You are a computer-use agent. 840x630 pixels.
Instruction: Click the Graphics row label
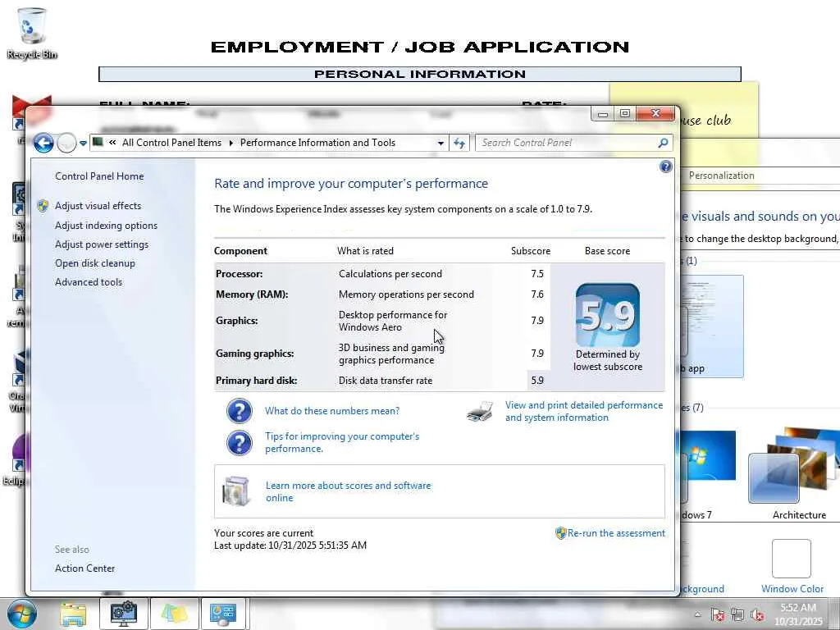tap(237, 321)
